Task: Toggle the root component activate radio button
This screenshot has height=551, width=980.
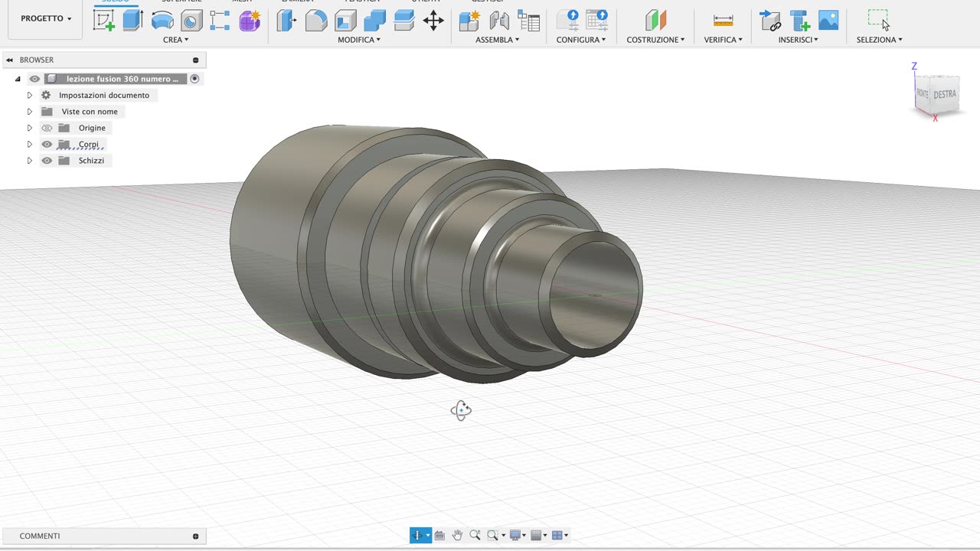Action: [194, 79]
